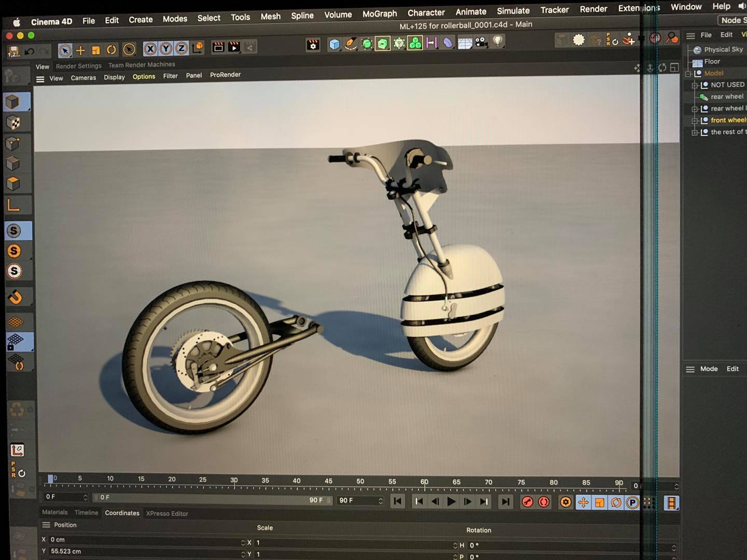Click stepper on the 90 F end frame field
This screenshot has height=560, width=747.
[380, 501]
